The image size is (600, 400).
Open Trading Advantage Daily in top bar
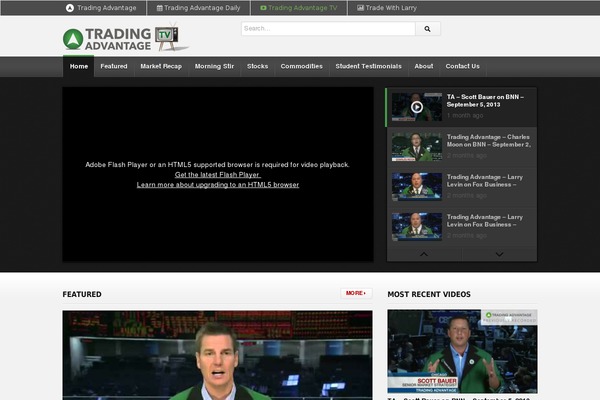pos(202,8)
